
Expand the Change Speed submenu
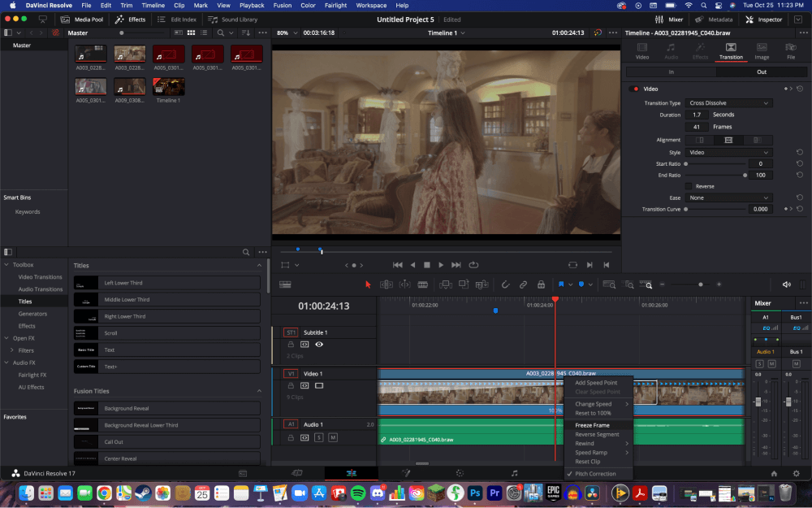pyautogui.click(x=598, y=404)
